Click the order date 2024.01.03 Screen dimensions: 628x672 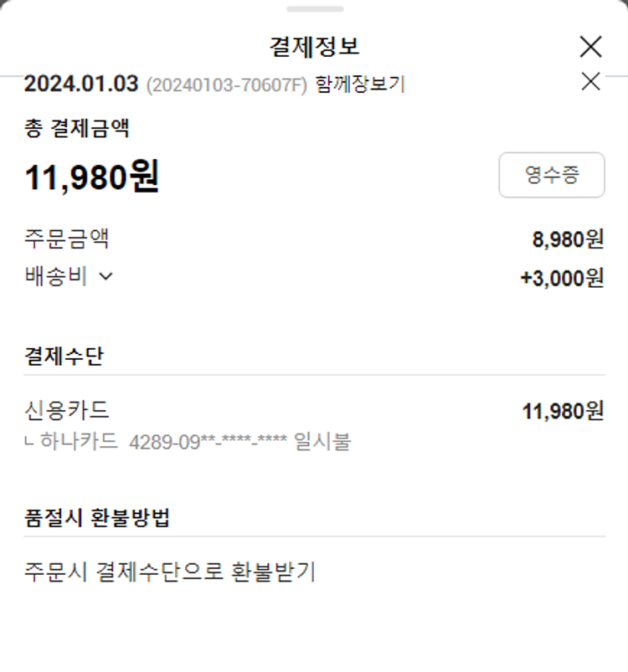tap(81, 85)
